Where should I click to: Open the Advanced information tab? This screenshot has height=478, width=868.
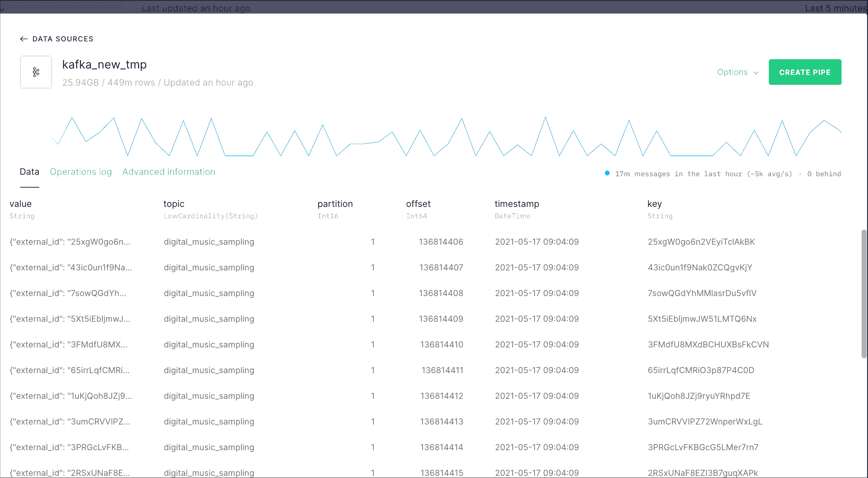(169, 172)
